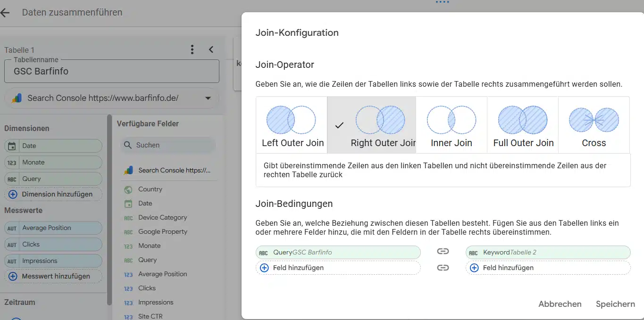Switch to Full Outer Join

click(522, 124)
